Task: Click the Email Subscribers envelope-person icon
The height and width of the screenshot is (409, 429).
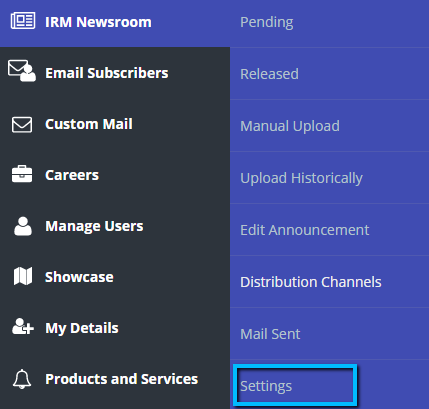Action: tap(22, 71)
